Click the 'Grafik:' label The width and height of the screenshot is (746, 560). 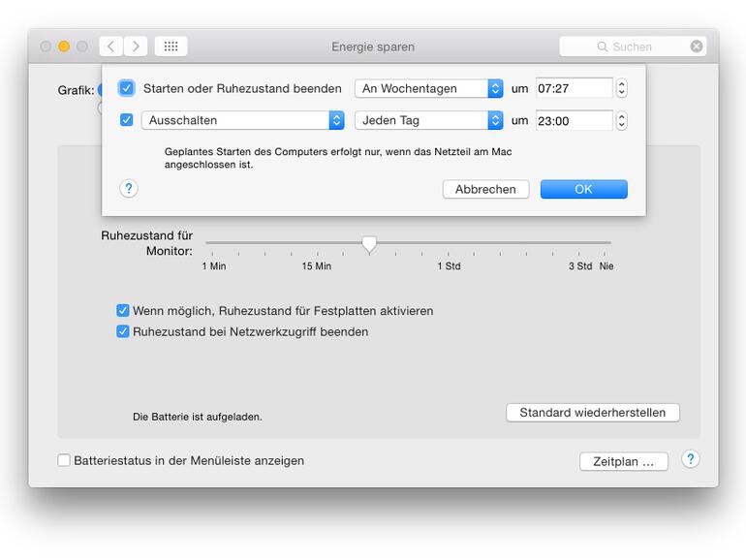tap(76, 90)
